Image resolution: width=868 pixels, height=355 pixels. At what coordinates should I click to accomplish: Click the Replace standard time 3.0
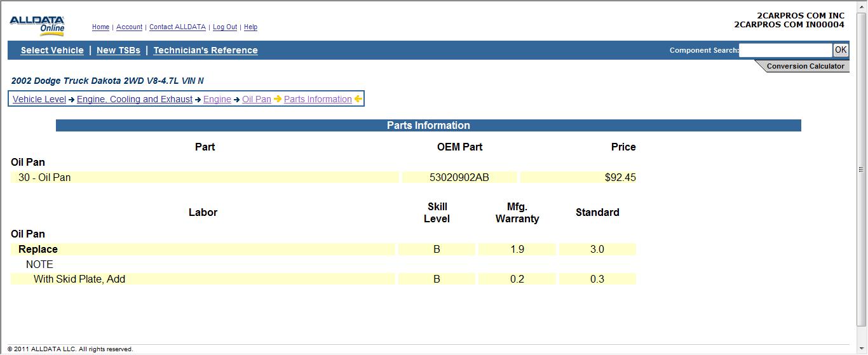597,249
